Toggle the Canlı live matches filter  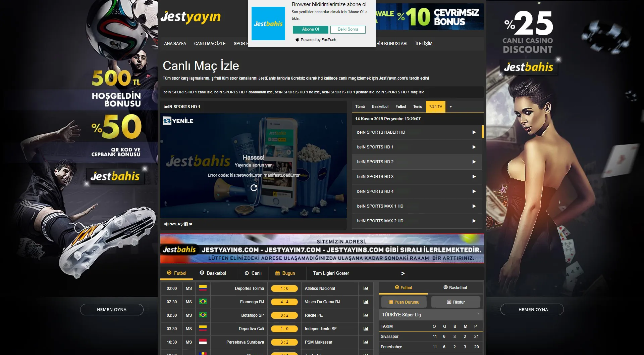click(253, 273)
